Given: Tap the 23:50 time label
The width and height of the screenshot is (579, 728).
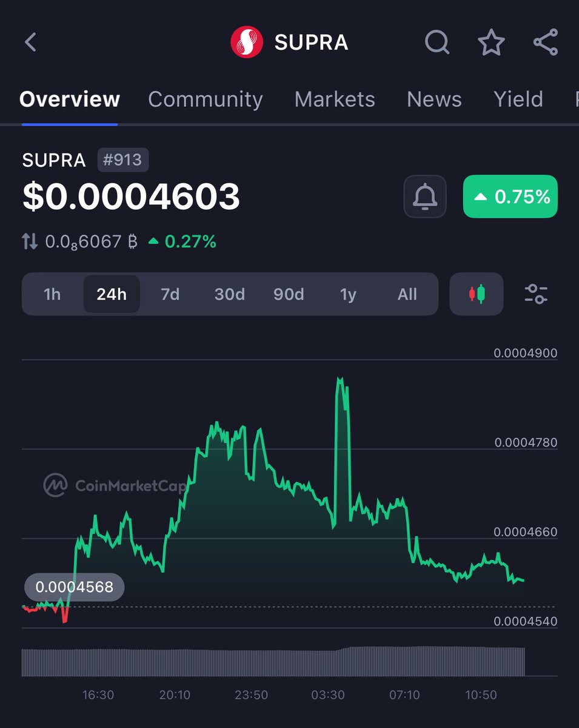Looking at the screenshot, I should click(x=251, y=695).
